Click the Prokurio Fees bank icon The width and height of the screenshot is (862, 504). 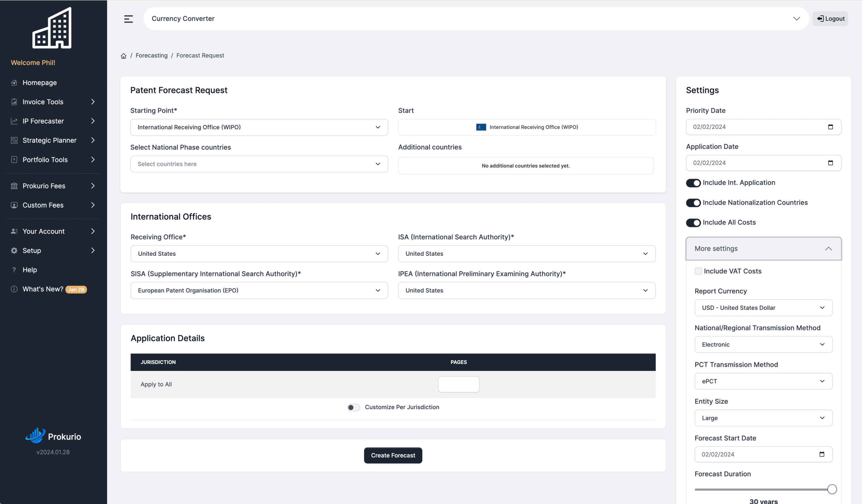coord(14,186)
